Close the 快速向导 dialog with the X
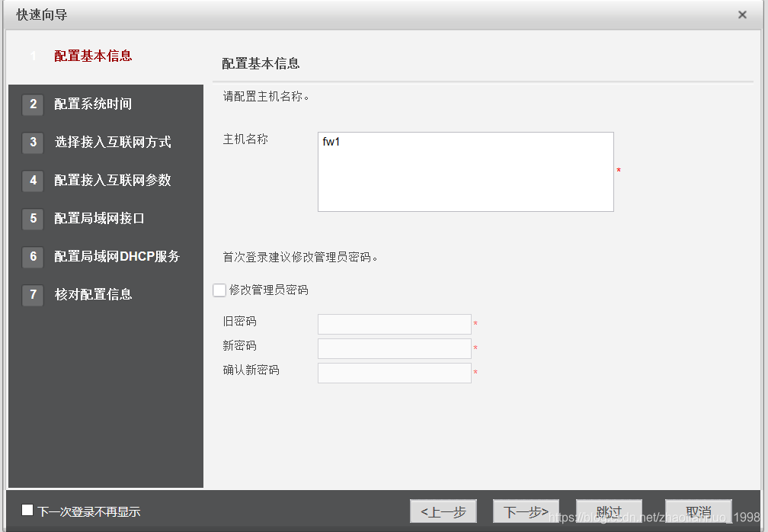 [742, 14]
